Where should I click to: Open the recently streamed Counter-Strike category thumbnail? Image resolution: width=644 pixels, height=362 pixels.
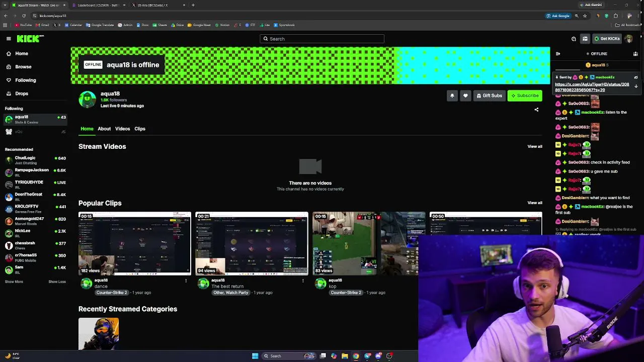[99, 334]
